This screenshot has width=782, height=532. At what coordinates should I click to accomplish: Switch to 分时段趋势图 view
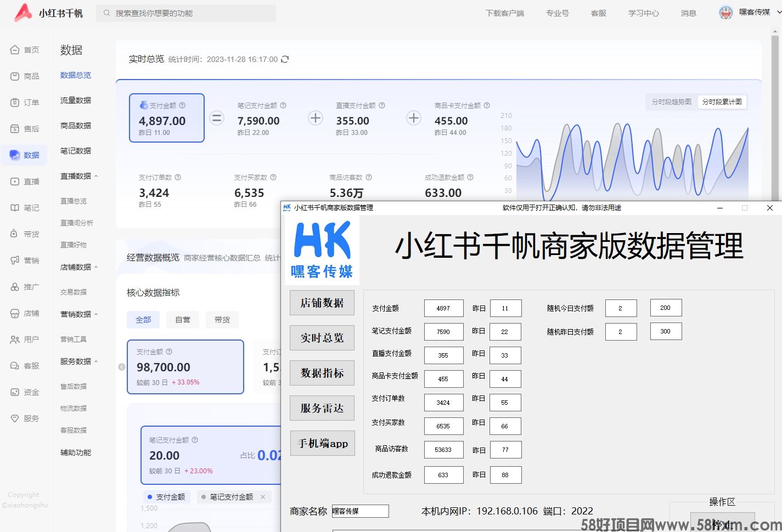coord(671,102)
